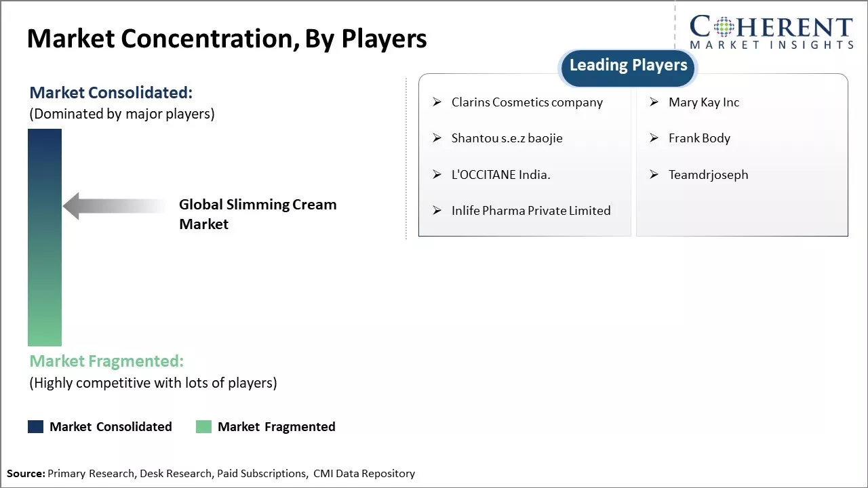
Task: Click the Market Consolidated dark blue legend swatch
Action: pyautogui.click(x=35, y=426)
